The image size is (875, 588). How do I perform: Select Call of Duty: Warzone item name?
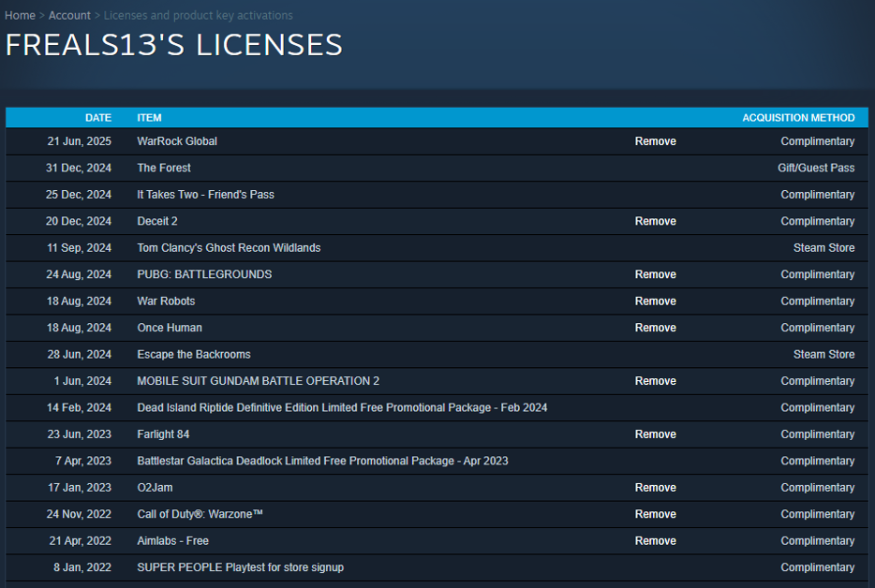200,514
